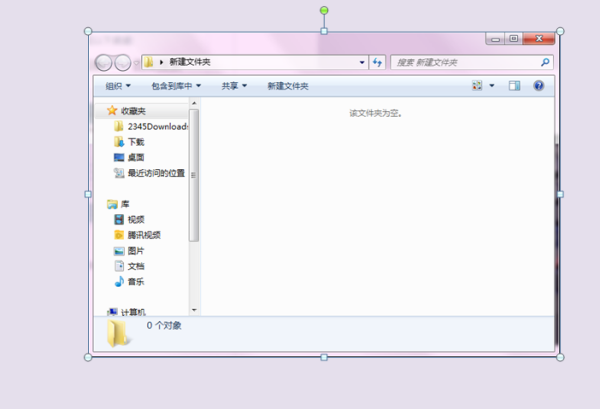The image size is (600, 409).
Task: Open 腾讯视频 library
Action: click(x=144, y=235)
